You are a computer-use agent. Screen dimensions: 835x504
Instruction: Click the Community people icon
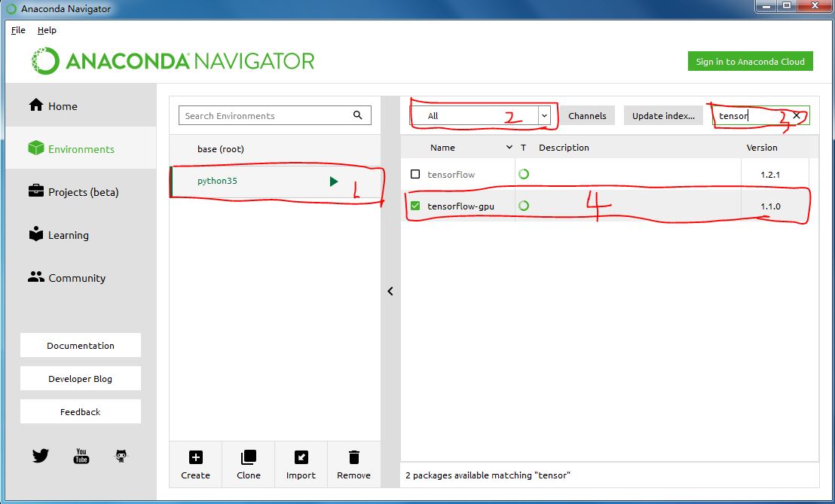pos(35,276)
